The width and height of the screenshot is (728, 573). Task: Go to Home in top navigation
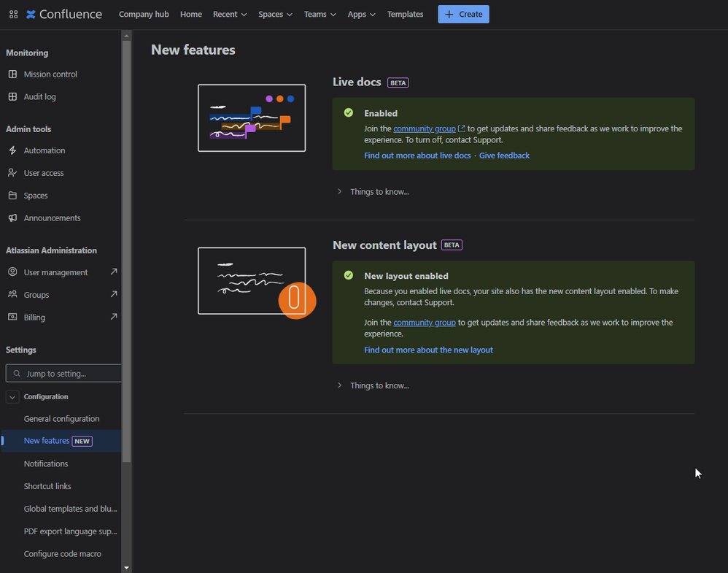(x=191, y=15)
